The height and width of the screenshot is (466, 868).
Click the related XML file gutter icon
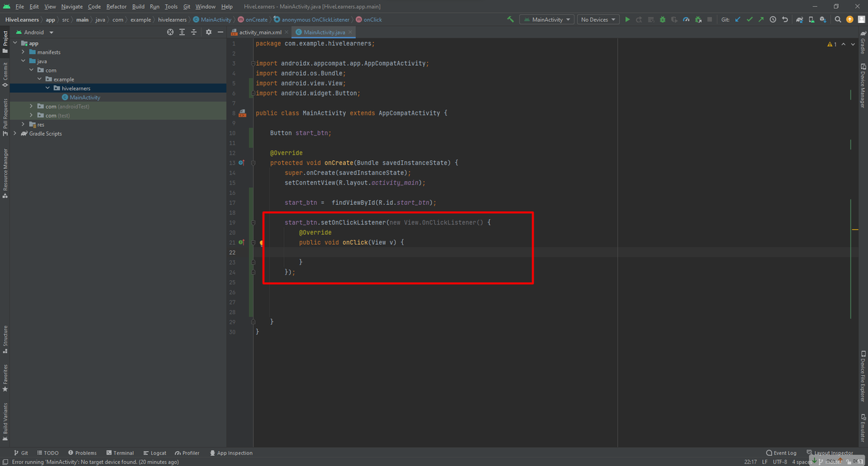click(x=242, y=113)
